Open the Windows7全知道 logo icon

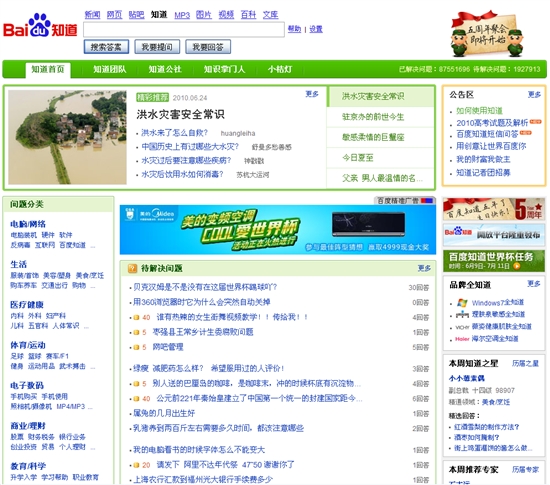pos(462,303)
